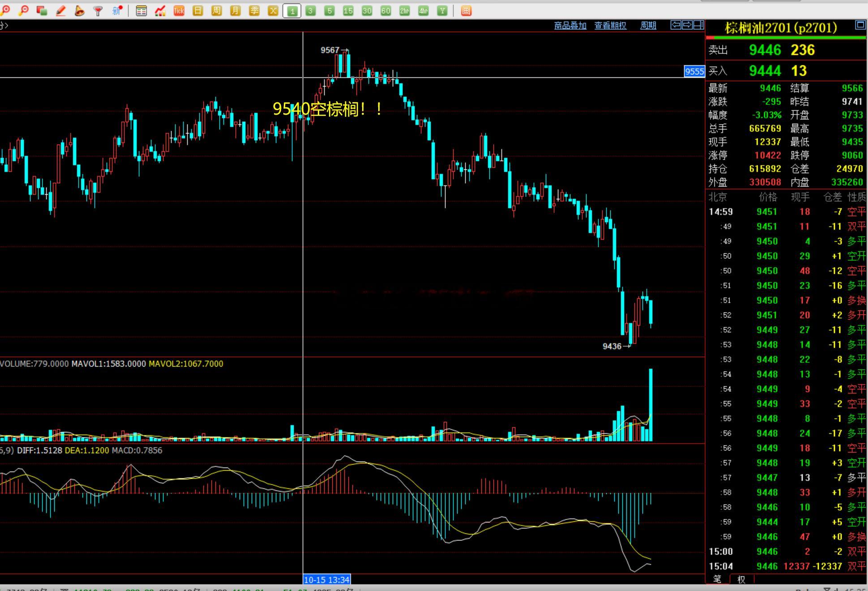Viewport: 868px width, 591px height.
Task: Select the red drawing pencil tool
Action: [x=60, y=11]
